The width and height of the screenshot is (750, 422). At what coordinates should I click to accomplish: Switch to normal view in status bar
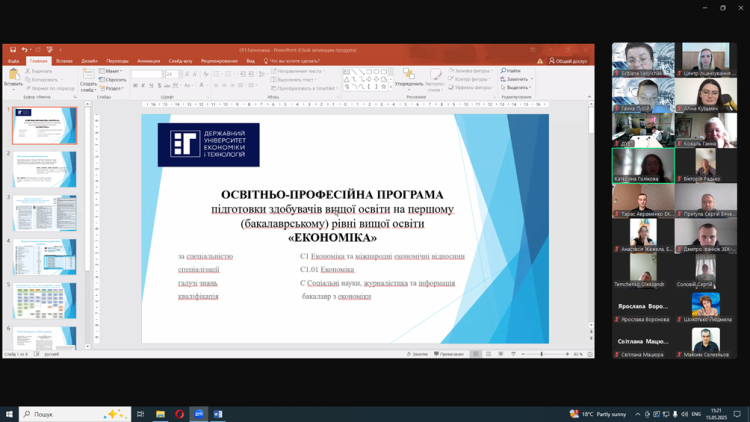click(477, 354)
